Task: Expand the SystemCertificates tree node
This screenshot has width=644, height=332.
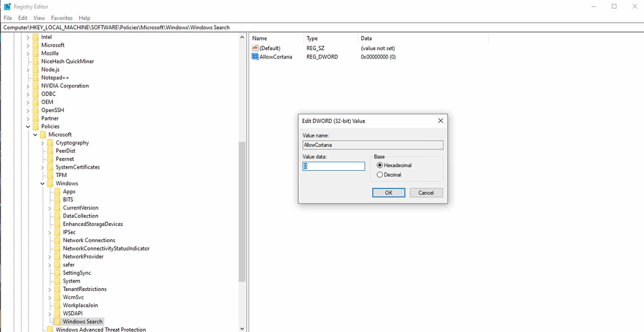Action: coord(43,168)
